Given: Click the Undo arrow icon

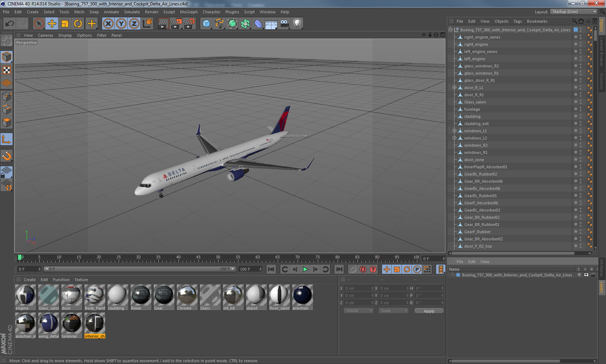Looking at the screenshot, I should pos(9,24).
